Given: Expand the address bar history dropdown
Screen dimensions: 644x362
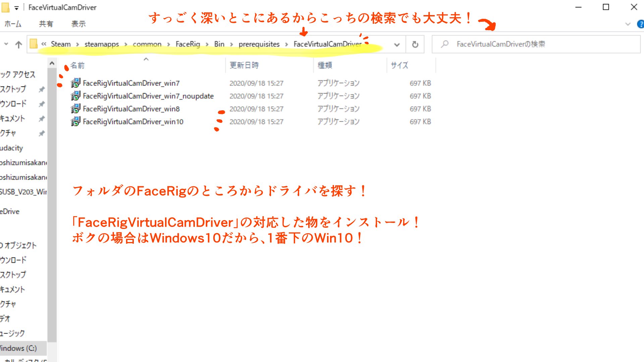Looking at the screenshot, I should pyautogui.click(x=397, y=44).
